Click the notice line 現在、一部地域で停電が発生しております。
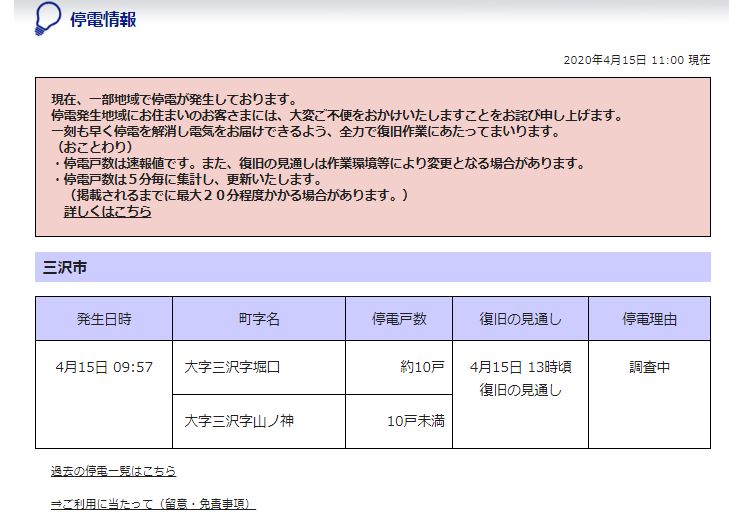 pyautogui.click(x=174, y=100)
